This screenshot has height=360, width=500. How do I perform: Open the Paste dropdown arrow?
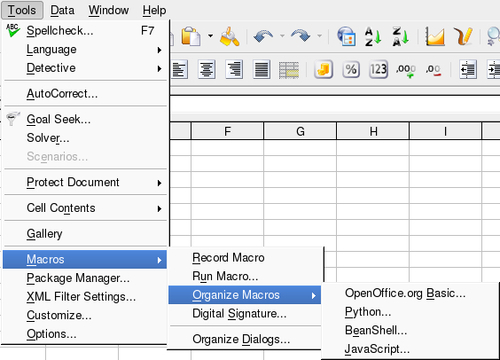click(210, 35)
